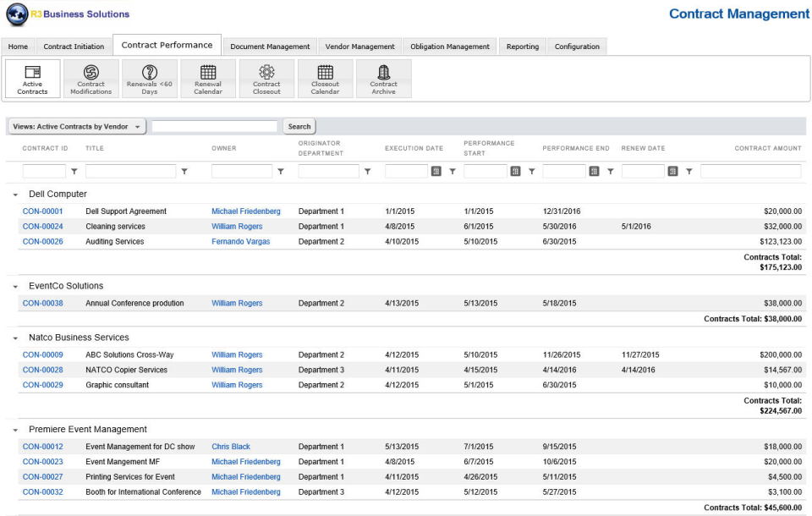
Task: Click the Title column filter funnel
Action: (185, 170)
